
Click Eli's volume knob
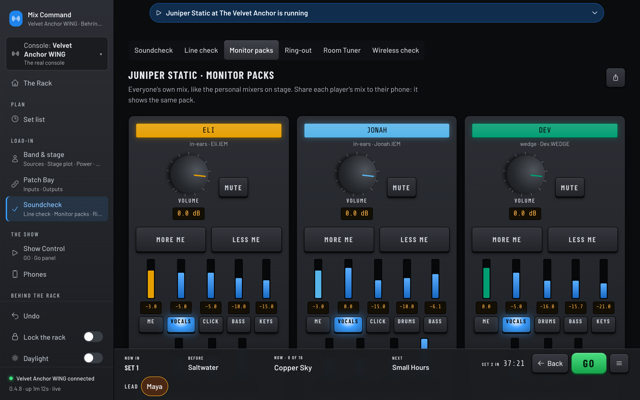pyautogui.click(x=188, y=174)
